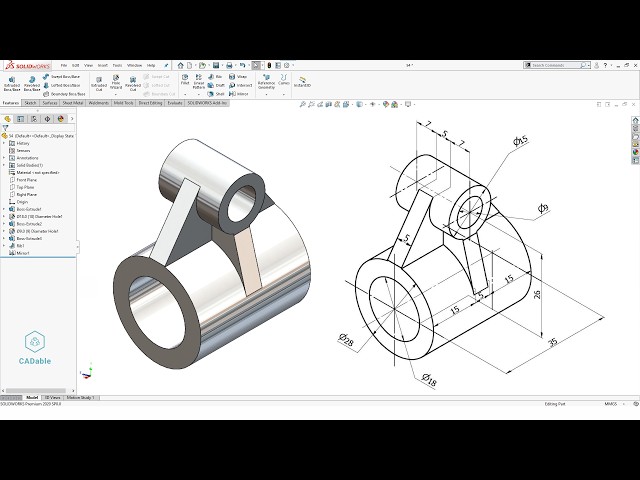Open the File menu
This screenshot has width=640, height=480.
[64, 65]
